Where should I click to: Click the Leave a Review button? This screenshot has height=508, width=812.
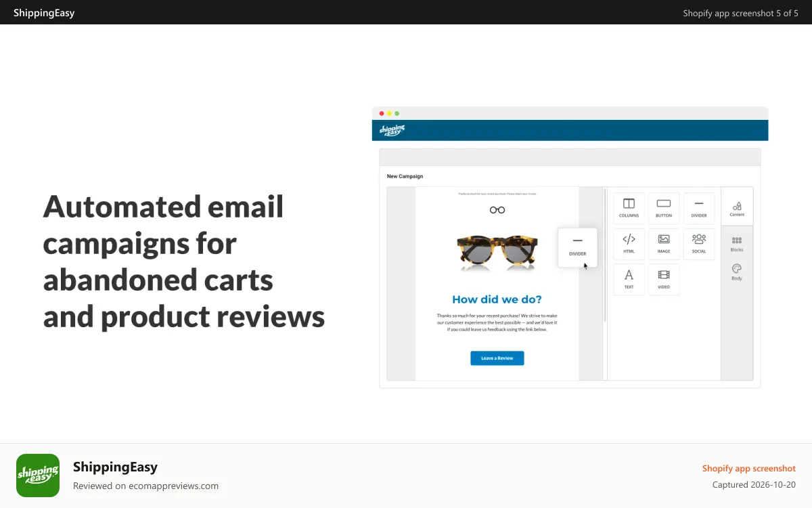[x=497, y=358]
